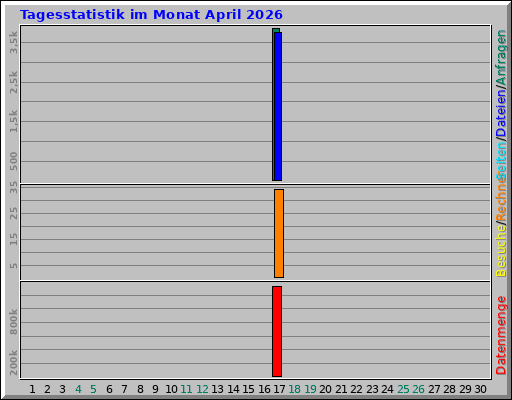Click day label 13 on the x-axis
The height and width of the screenshot is (400, 512).
[x=217, y=389]
